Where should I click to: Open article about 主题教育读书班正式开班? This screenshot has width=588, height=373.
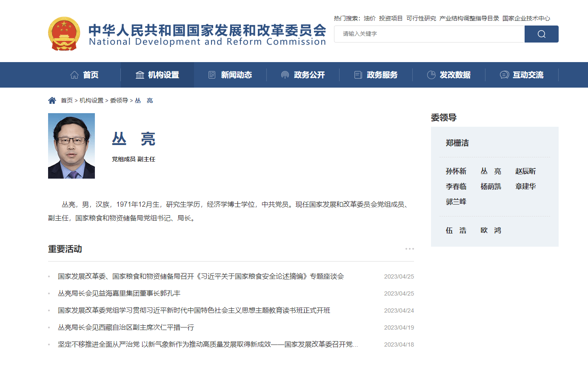tap(194, 310)
